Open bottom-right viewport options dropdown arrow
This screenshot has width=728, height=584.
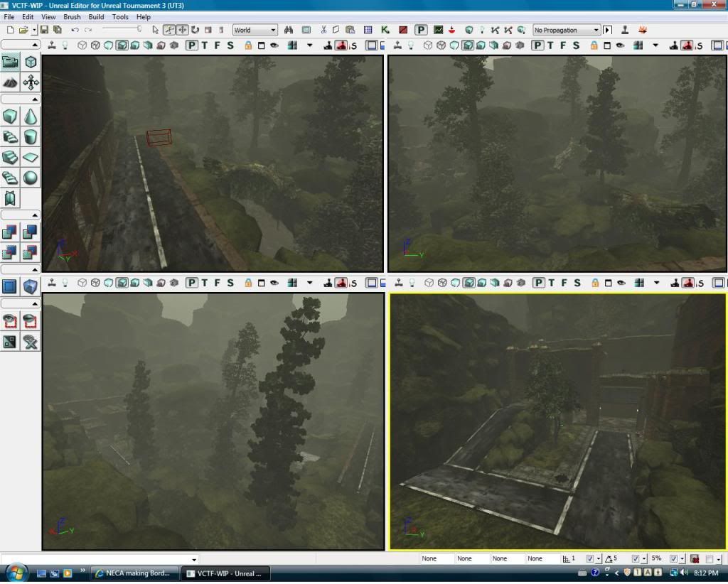coord(656,283)
